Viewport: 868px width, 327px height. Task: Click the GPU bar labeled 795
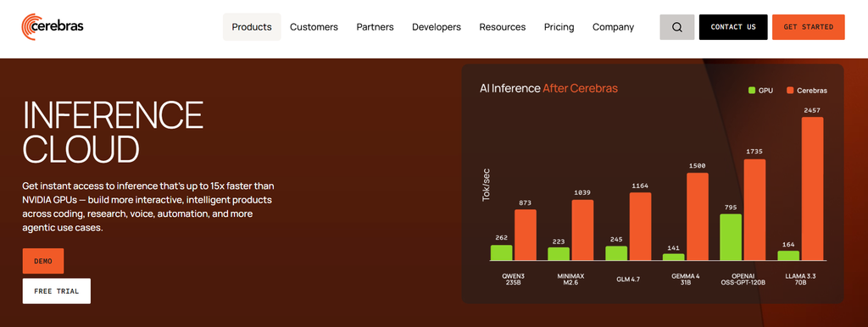coord(731,237)
